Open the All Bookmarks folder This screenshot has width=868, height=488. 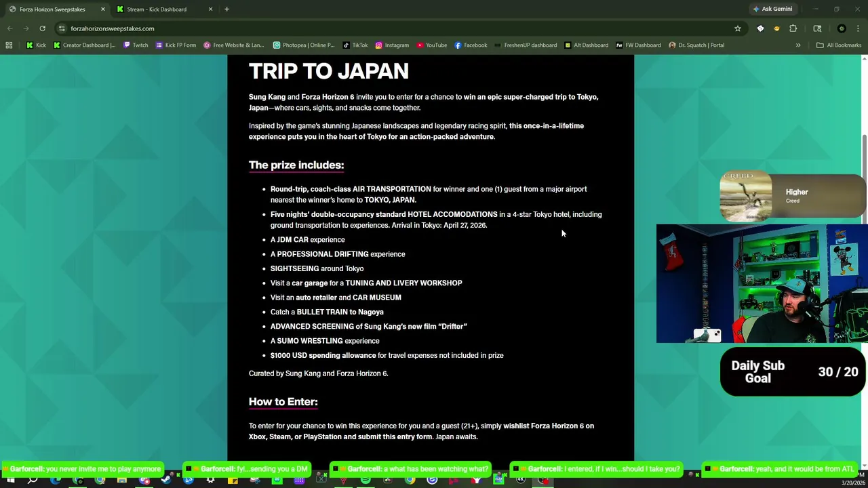(x=839, y=45)
